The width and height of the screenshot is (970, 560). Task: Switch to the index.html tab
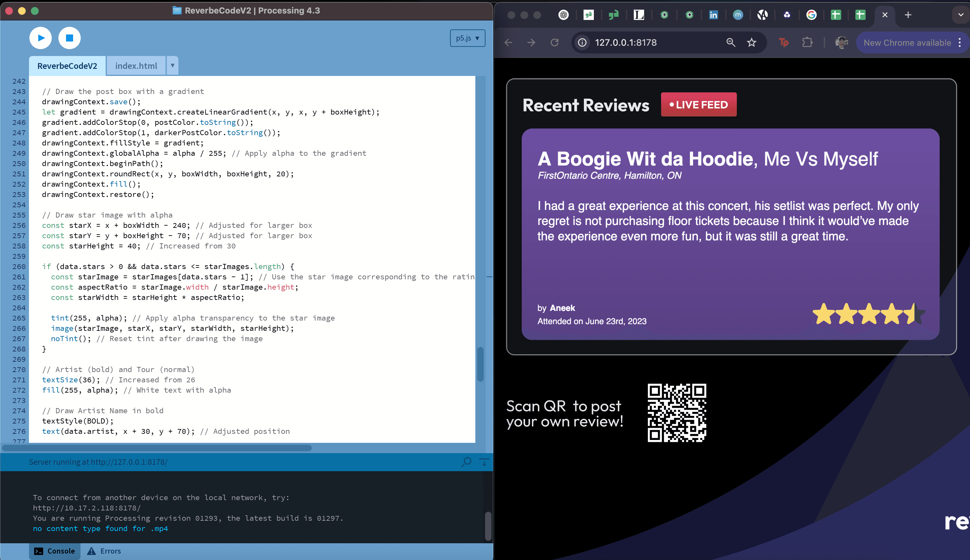point(136,66)
